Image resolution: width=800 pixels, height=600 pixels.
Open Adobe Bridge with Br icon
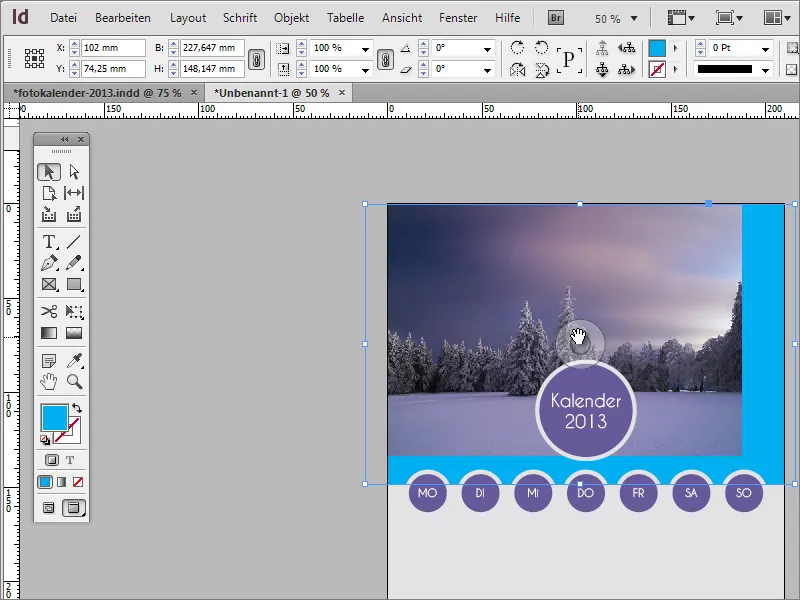(556, 18)
